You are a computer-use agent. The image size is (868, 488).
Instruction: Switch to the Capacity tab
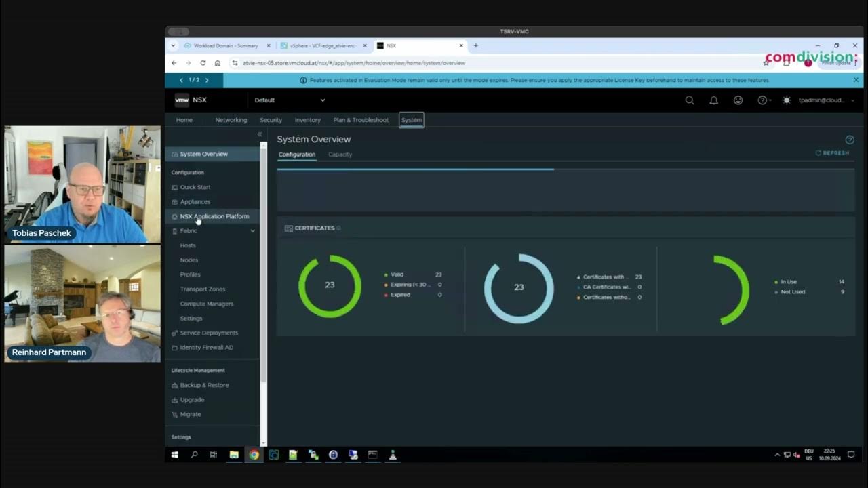340,155
